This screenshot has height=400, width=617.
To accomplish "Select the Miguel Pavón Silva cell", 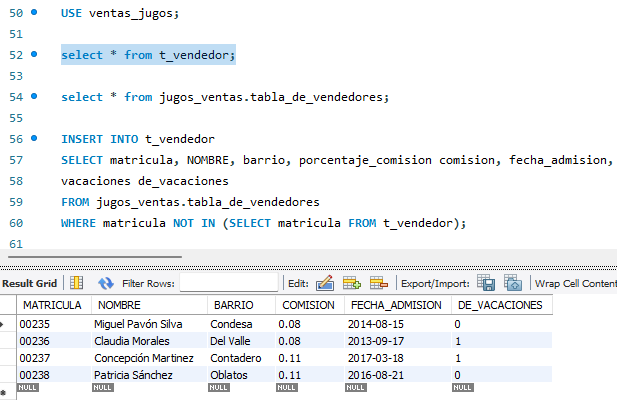I will 150,324.
